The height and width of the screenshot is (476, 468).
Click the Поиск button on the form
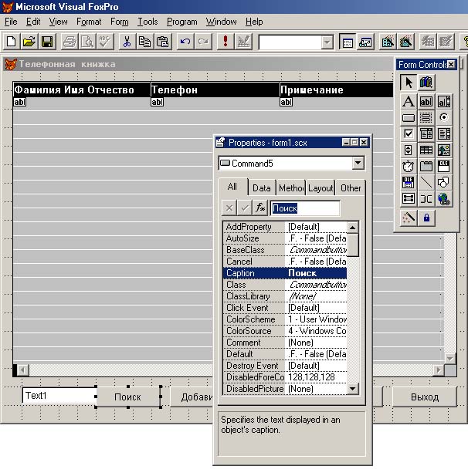(127, 397)
